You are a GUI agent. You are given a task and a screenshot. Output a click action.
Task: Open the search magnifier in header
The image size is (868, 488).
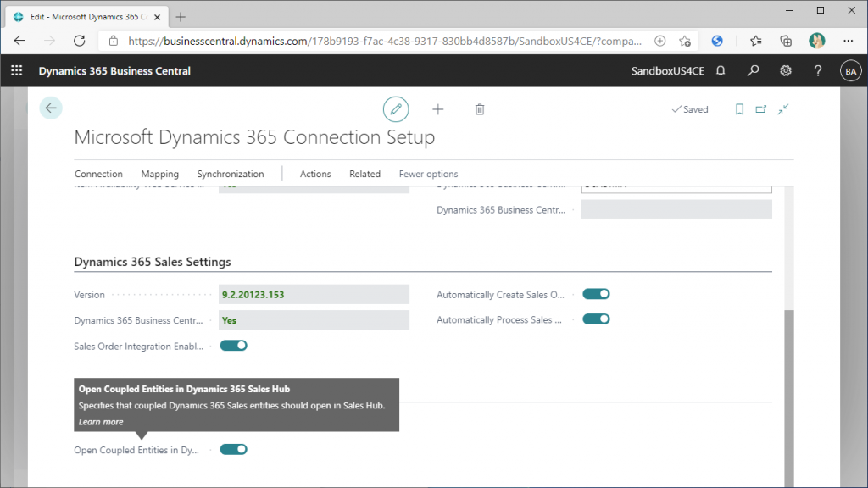tap(753, 71)
